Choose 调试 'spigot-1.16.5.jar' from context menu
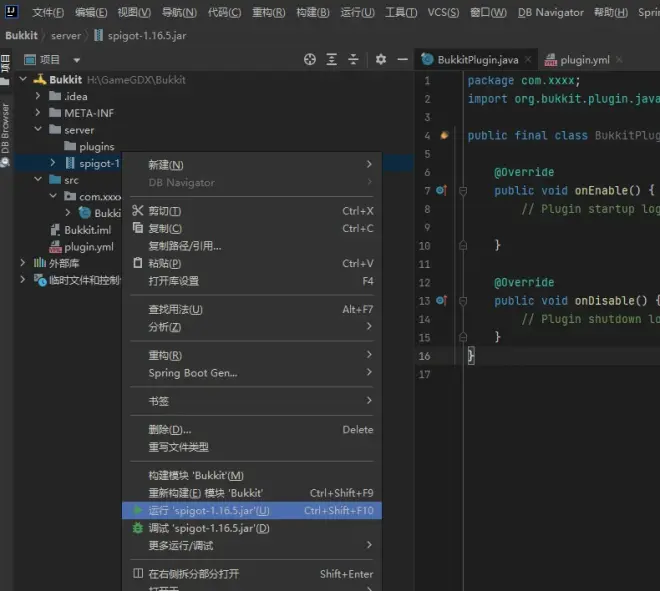The image size is (660, 591). 252,528
